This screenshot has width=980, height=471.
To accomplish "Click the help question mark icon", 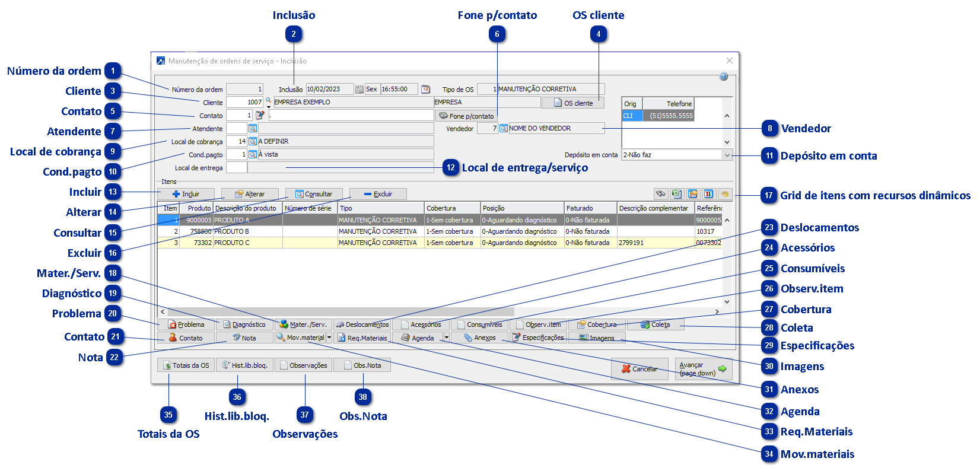I will [723, 77].
